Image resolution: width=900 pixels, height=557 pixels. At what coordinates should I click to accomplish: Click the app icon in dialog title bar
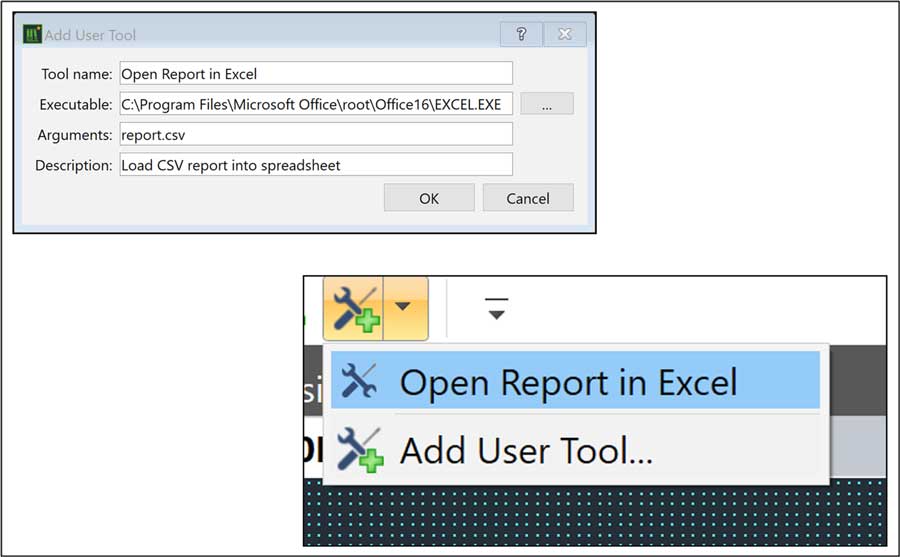[x=32, y=34]
